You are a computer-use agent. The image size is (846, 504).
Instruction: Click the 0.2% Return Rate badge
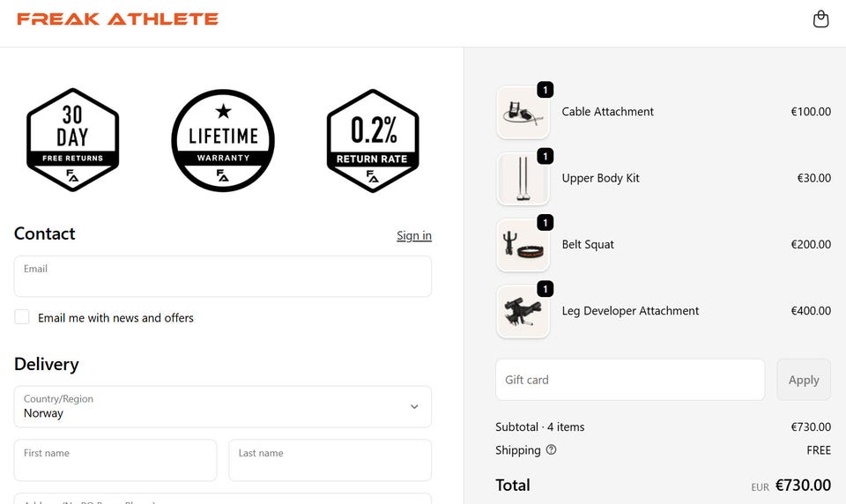(373, 140)
